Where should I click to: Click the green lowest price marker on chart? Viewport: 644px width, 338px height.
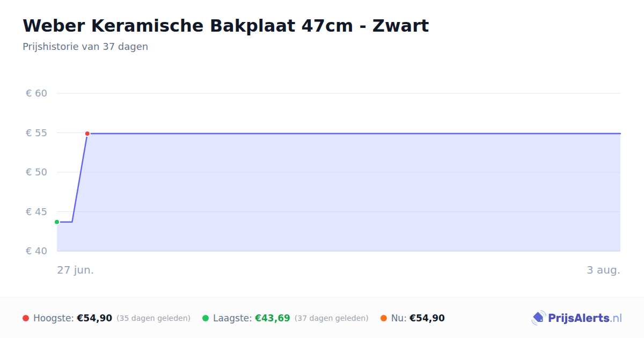57,222
